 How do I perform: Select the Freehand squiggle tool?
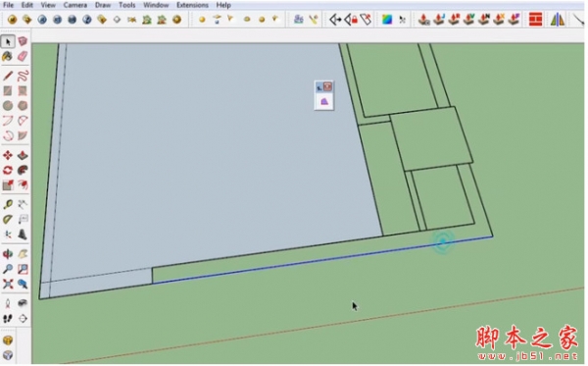23,76
